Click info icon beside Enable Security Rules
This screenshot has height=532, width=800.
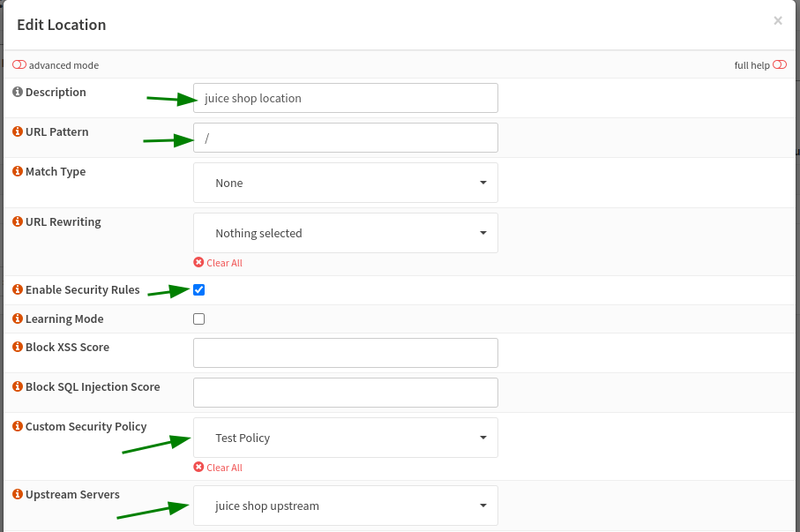coord(17,290)
